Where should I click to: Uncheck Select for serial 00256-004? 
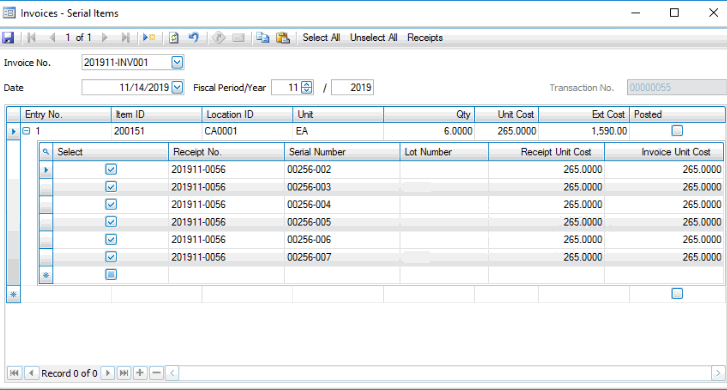coord(111,205)
